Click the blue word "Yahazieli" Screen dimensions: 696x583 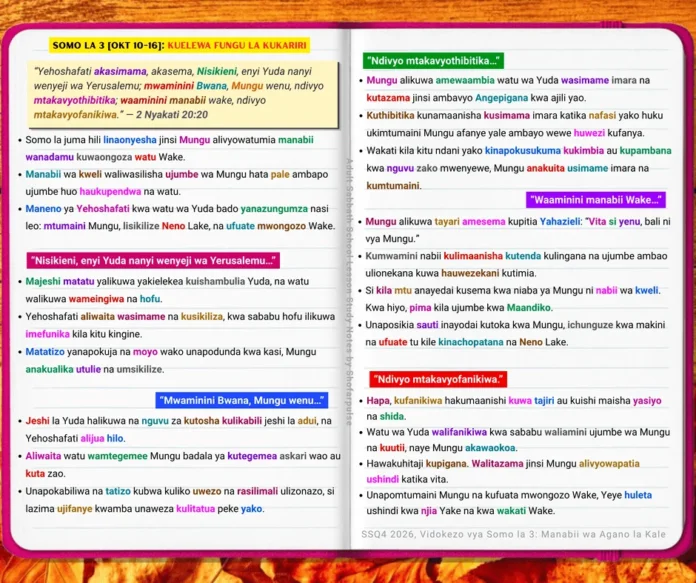click(x=560, y=221)
